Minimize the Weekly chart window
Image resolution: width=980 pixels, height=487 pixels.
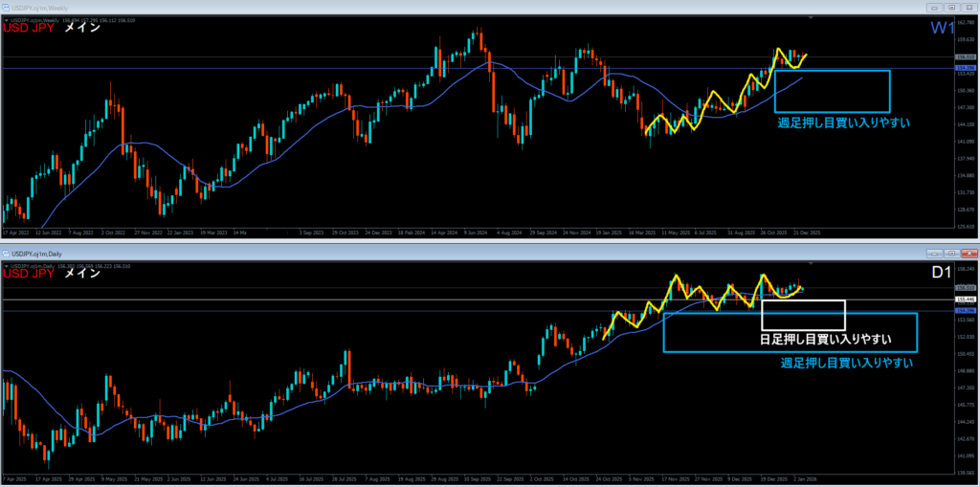934,8
